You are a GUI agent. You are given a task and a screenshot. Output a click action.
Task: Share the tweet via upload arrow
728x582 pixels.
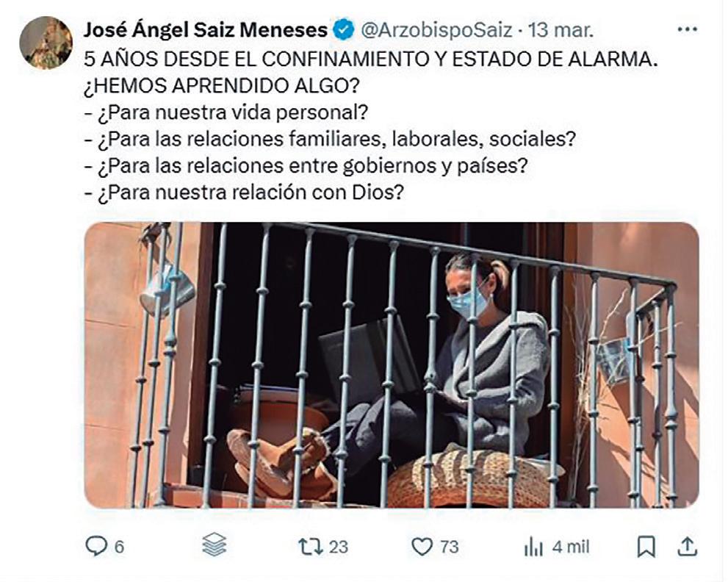(688, 546)
